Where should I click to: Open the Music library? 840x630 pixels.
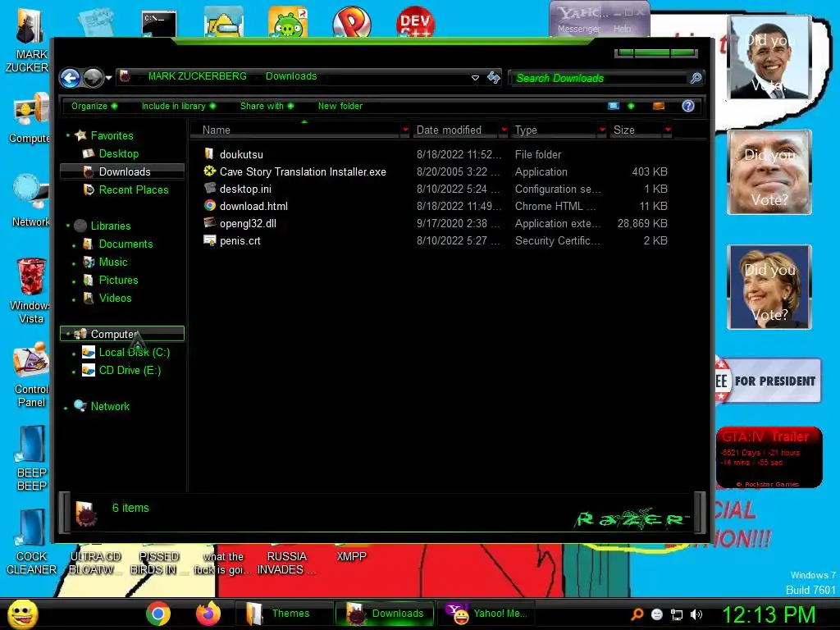[x=113, y=262]
